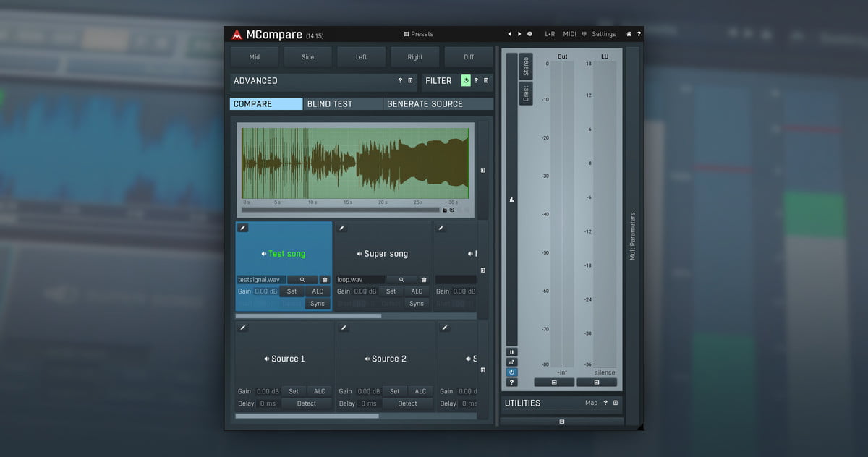Delete testsignal.wav using the trash icon

pos(324,279)
